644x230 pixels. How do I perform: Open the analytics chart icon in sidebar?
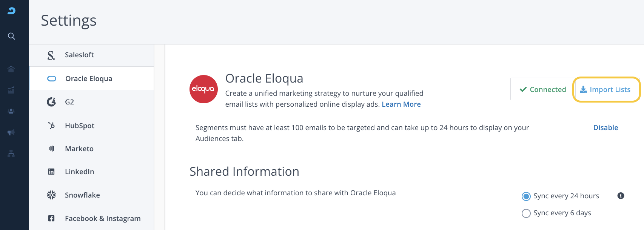(x=11, y=90)
